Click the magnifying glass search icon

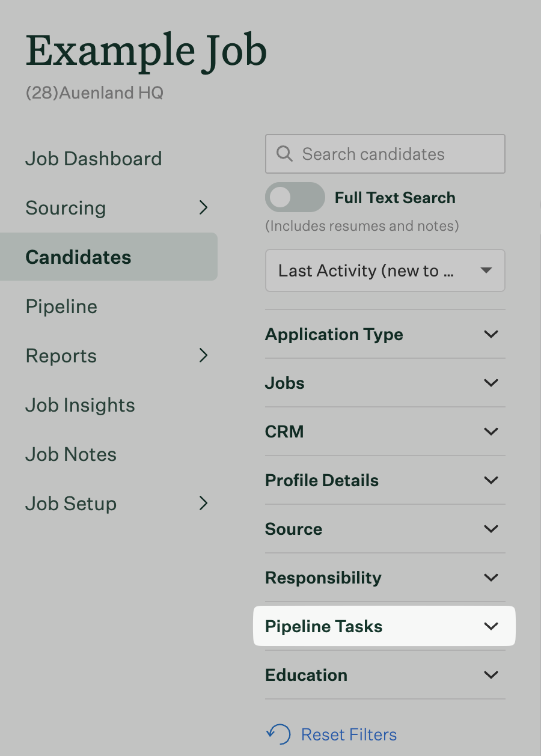tap(284, 154)
